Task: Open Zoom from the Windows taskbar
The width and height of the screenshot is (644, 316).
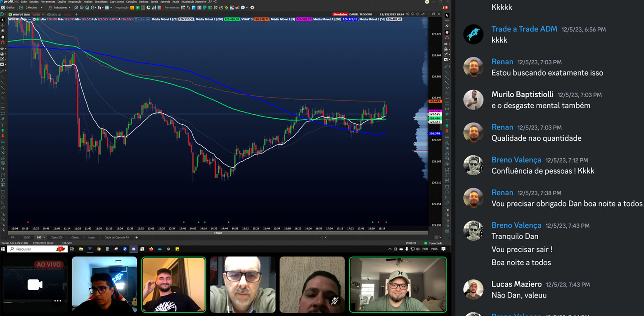Action: coord(125,249)
